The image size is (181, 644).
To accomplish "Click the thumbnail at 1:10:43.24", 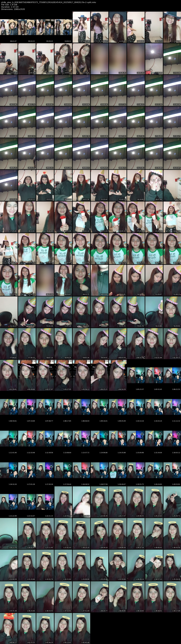I will pos(154,407).
